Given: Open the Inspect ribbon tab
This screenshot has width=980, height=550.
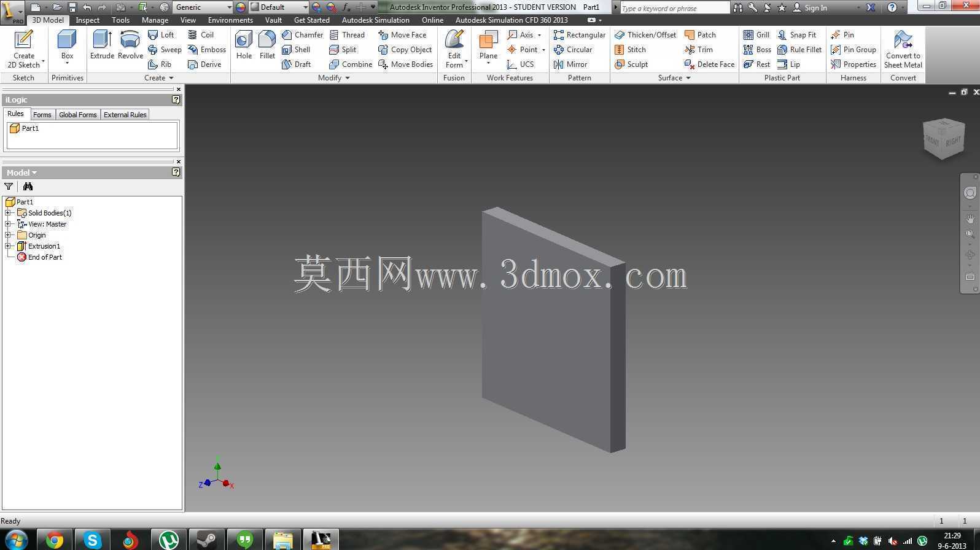Looking at the screenshot, I should [87, 20].
